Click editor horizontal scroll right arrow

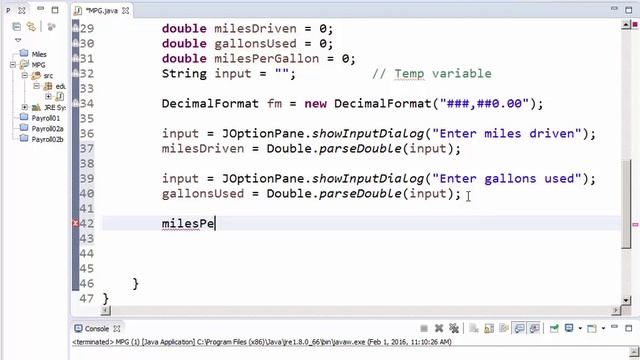coord(616,311)
